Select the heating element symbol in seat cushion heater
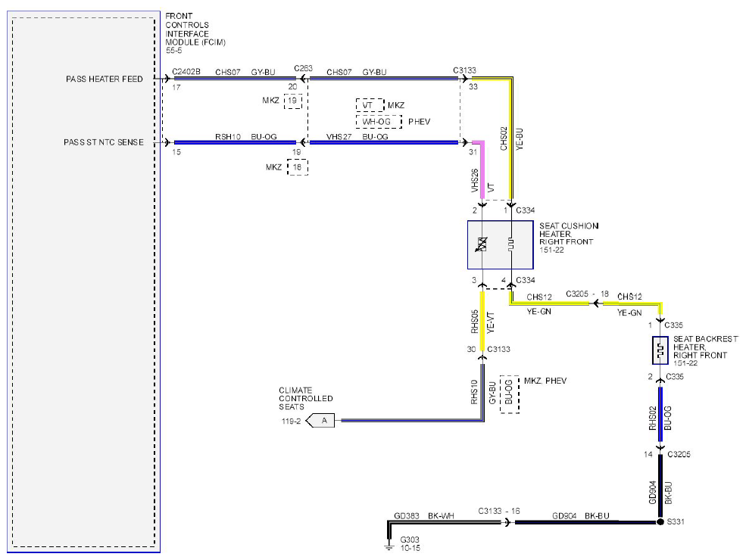This screenshot has width=746, height=560. click(511, 245)
